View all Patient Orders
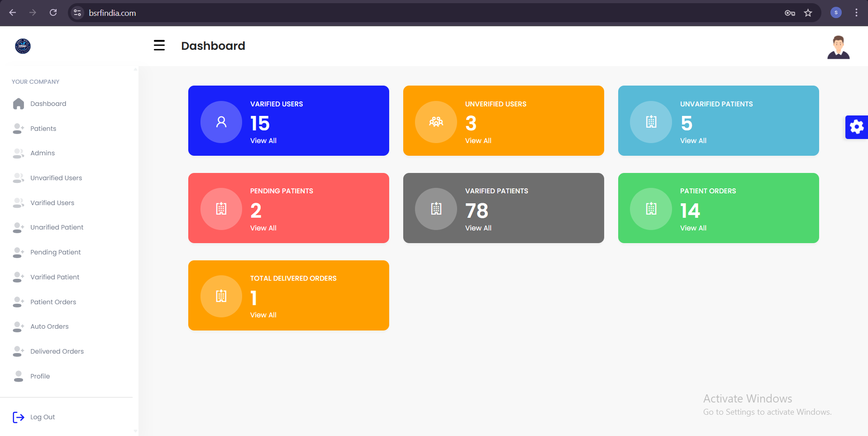Viewport: 868px width, 436px height. coord(693,228)
